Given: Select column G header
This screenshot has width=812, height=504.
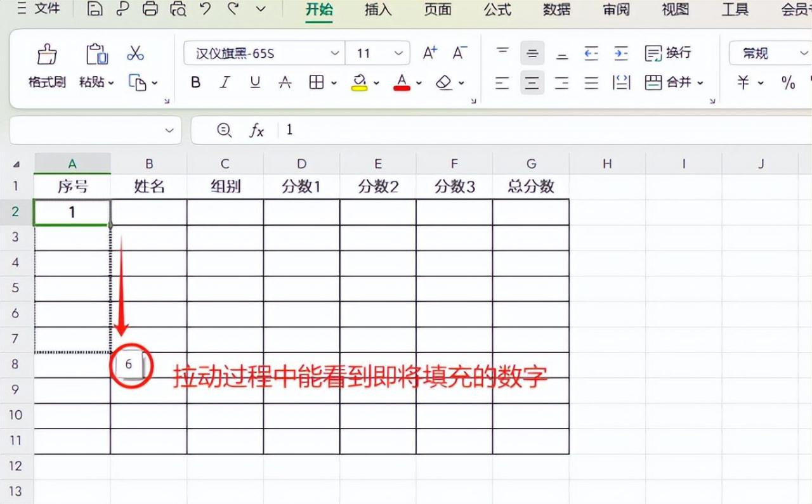Looking at the screenshot, I should [531, 164].
